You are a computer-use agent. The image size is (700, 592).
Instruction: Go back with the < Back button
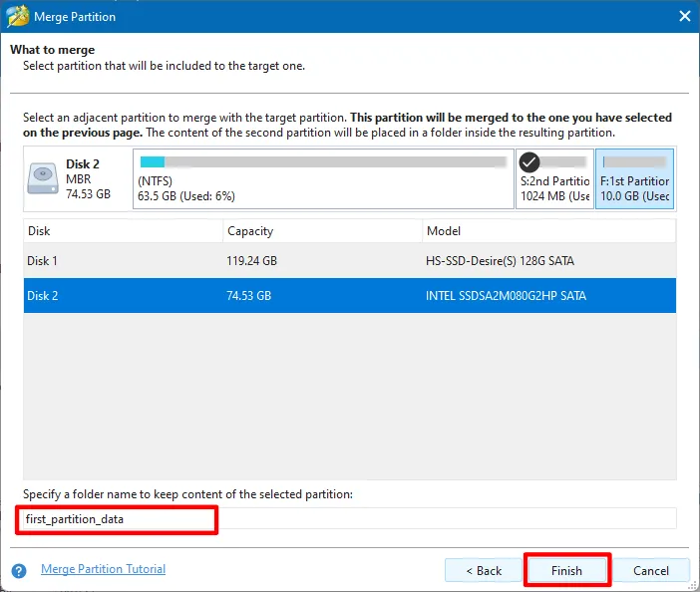(484, 571)
